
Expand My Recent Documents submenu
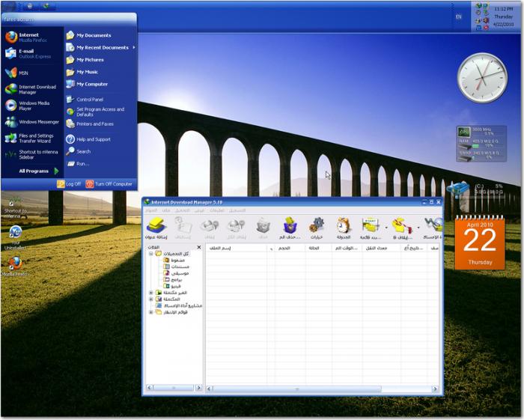click(x=100, y=47)
